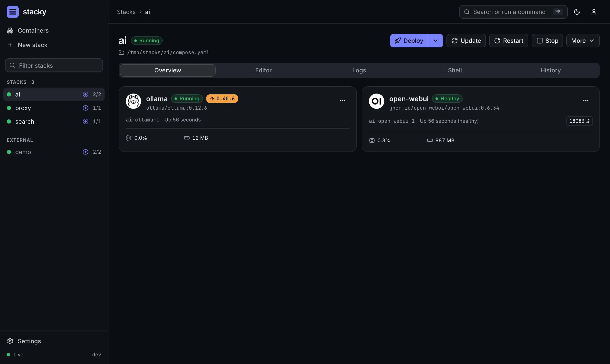Switch to the Overview tab
Screen dimensions: 610x364
pos(168,70)
